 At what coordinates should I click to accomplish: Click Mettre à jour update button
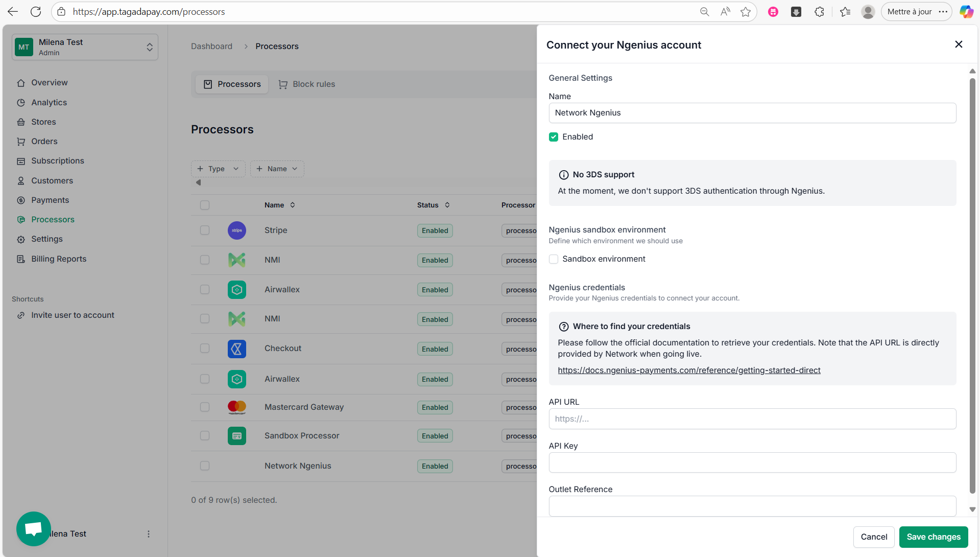coord(910,12)
